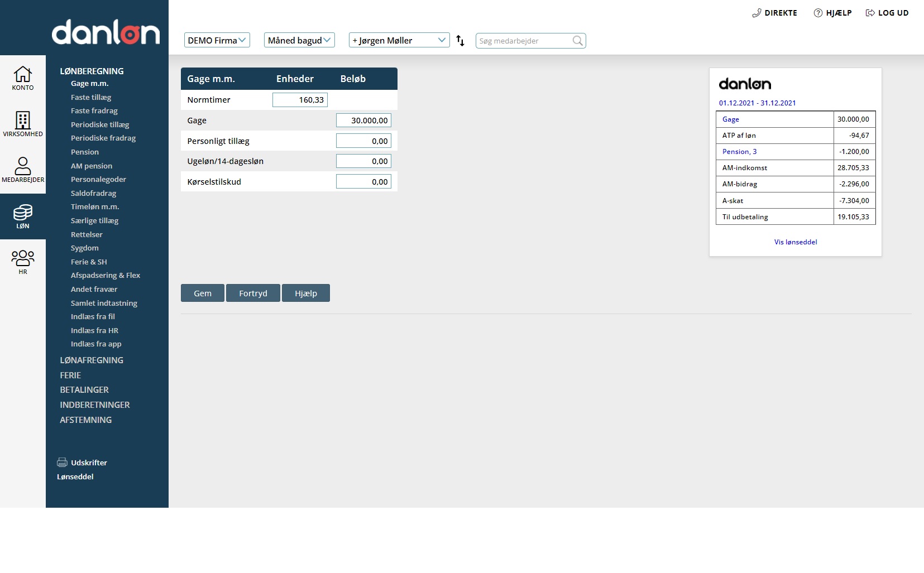Click the up-down swap arrows icon

pos(460,41)
